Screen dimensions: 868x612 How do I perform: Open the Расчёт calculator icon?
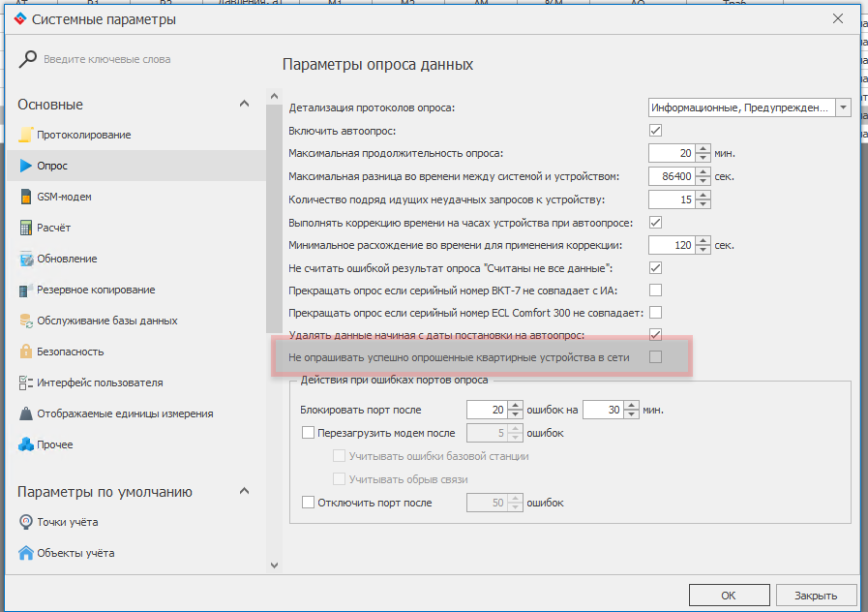coord(26,228)
